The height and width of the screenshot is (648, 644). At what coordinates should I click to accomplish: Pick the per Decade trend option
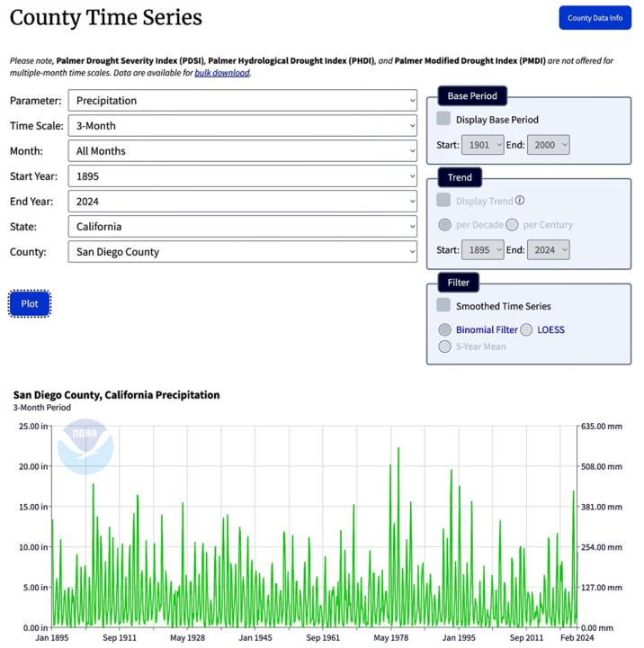[x=444, y=225]
